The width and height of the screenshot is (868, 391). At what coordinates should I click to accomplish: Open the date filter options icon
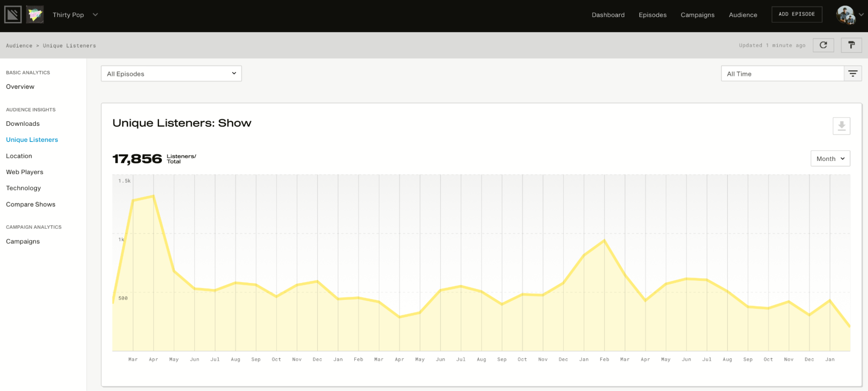[x=853, y=74]
